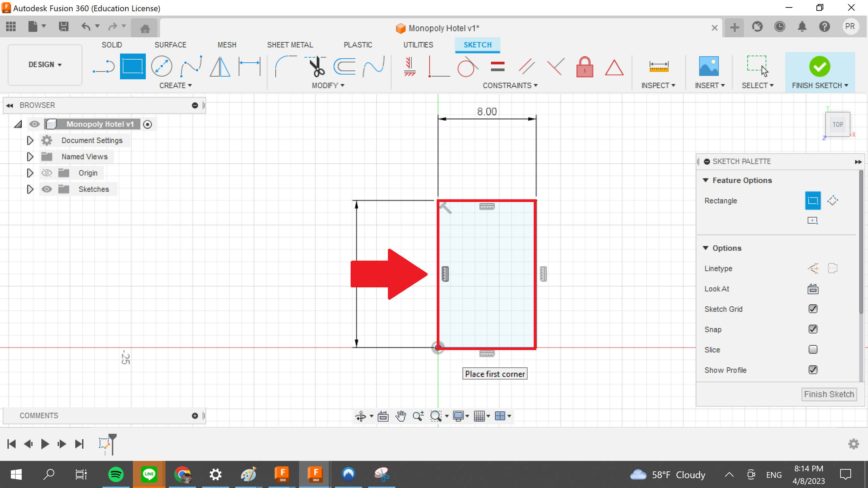Open Spotify from the taskbar
Viewport: 868px width, 488px height.
coord(116,474)
